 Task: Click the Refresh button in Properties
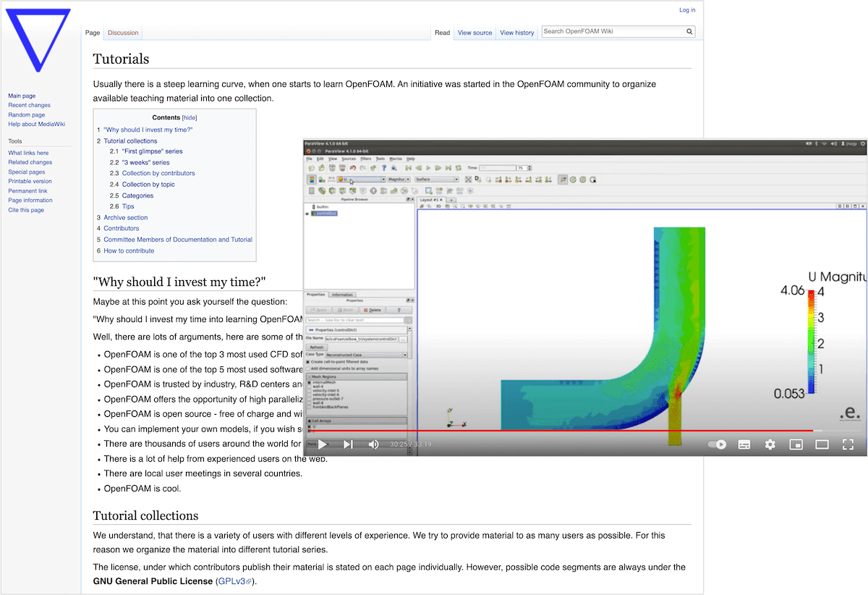317,347
